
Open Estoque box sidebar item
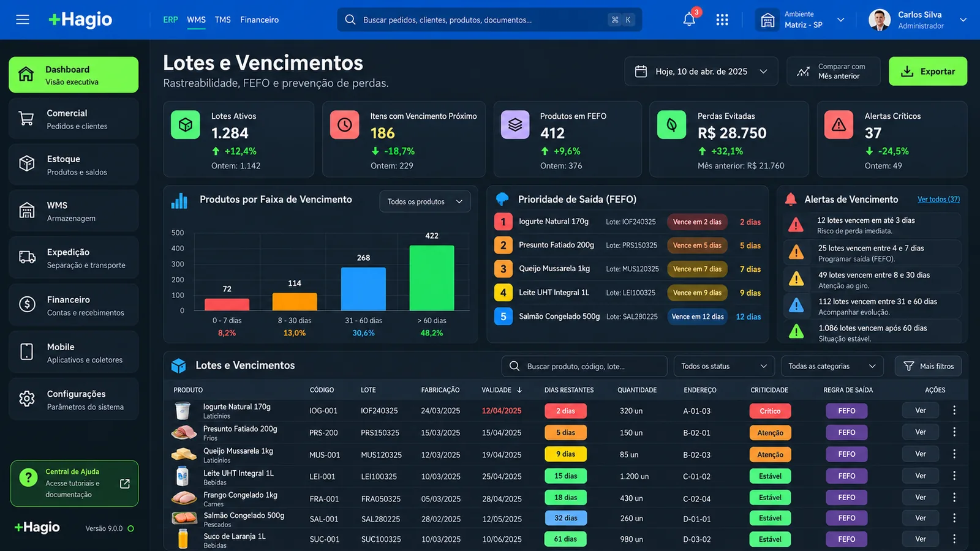pos(73,165)
